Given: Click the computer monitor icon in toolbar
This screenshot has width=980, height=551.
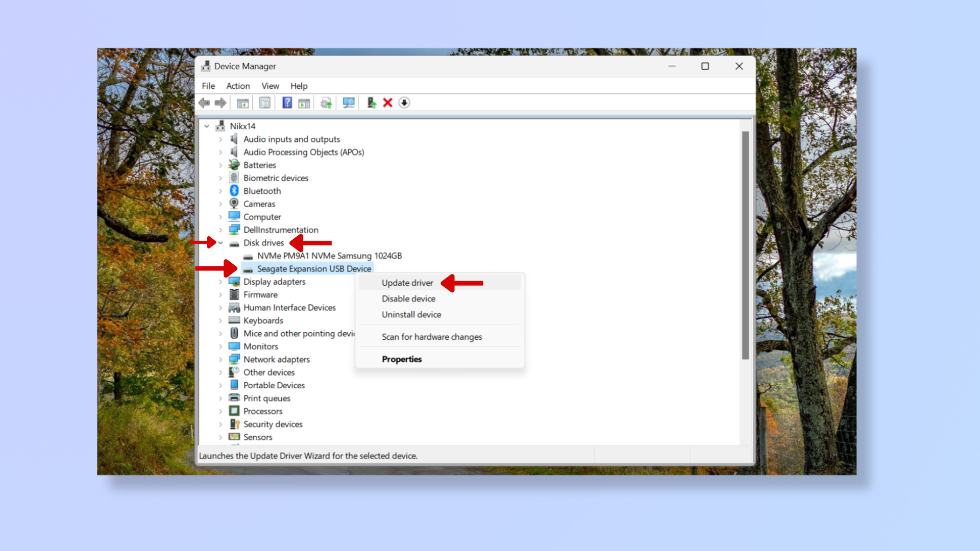Looking at the screenshot, I should (x=348, y=102).
